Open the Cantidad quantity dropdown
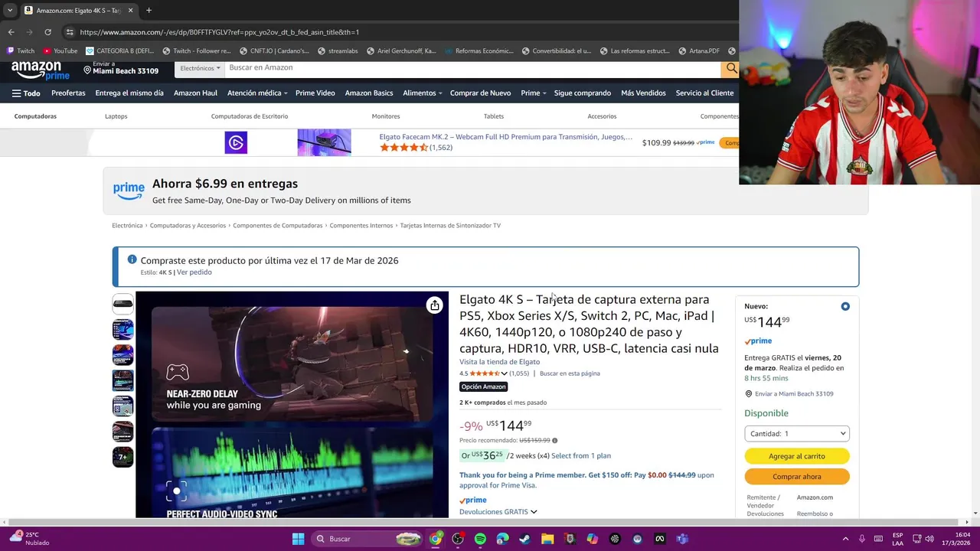The image size is (980, 551). point(797,433)
